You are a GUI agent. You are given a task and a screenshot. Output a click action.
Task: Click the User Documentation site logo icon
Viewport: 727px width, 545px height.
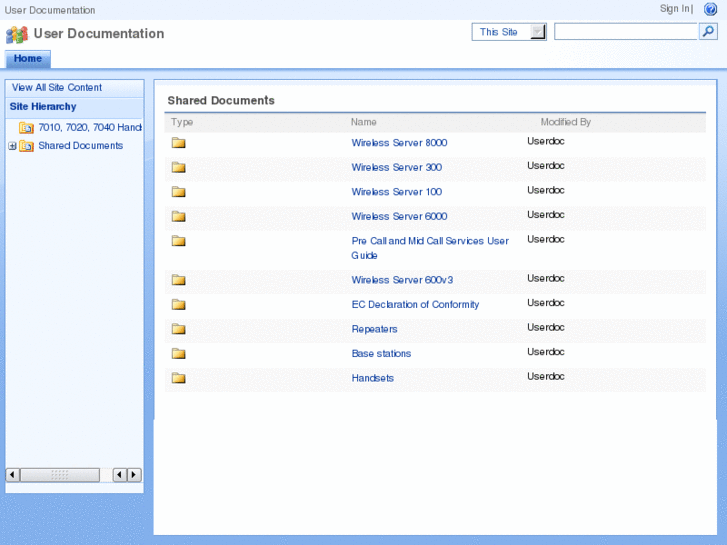coord(17,35)
